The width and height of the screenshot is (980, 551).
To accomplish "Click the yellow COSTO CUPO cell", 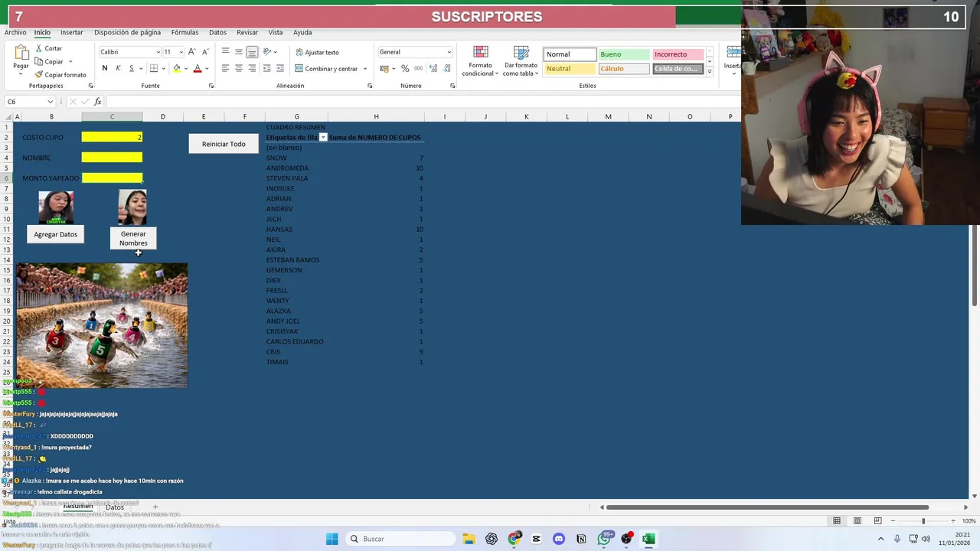I will point(112,137).
